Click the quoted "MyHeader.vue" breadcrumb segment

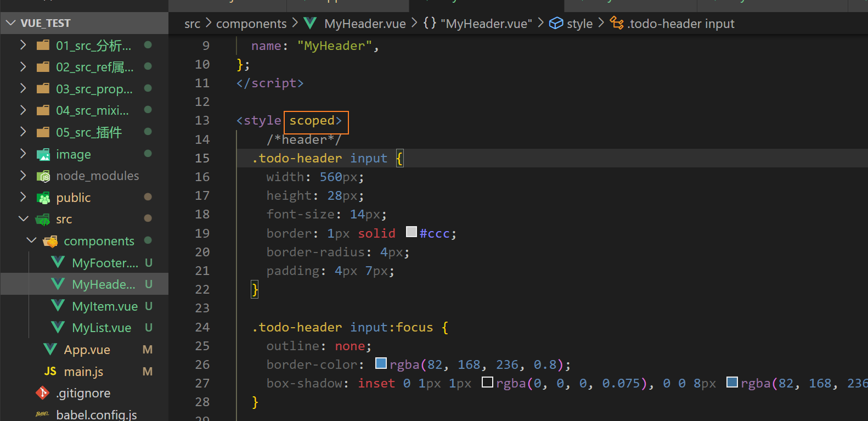[487, 24]
